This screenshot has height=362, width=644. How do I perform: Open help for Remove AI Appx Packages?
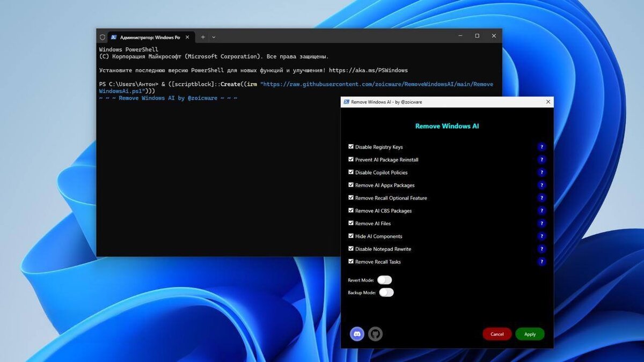[x=541, y=185]
